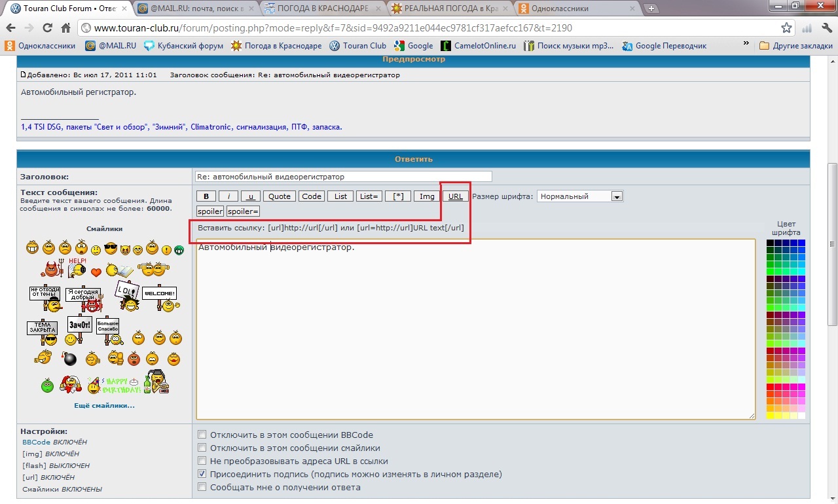Image resolution: width=838 pixels, height=504 pixels.
Task: Click the 'spoiler=' button
Action: tap(243, 211)
